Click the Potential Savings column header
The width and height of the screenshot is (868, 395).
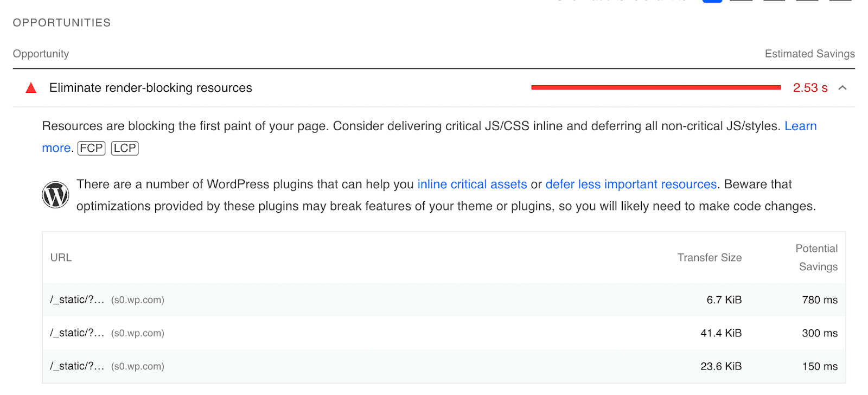click(x=816, y=258)
